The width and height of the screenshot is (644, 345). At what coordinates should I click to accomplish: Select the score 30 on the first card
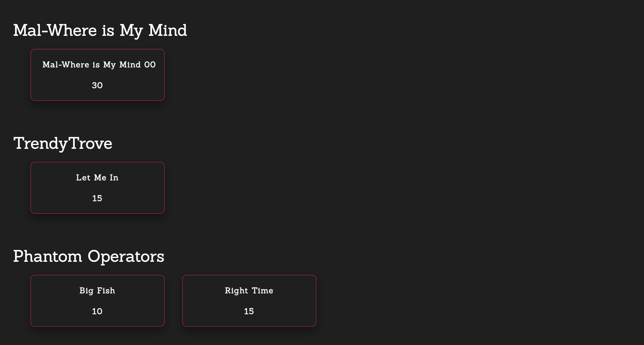coord(97,85)
